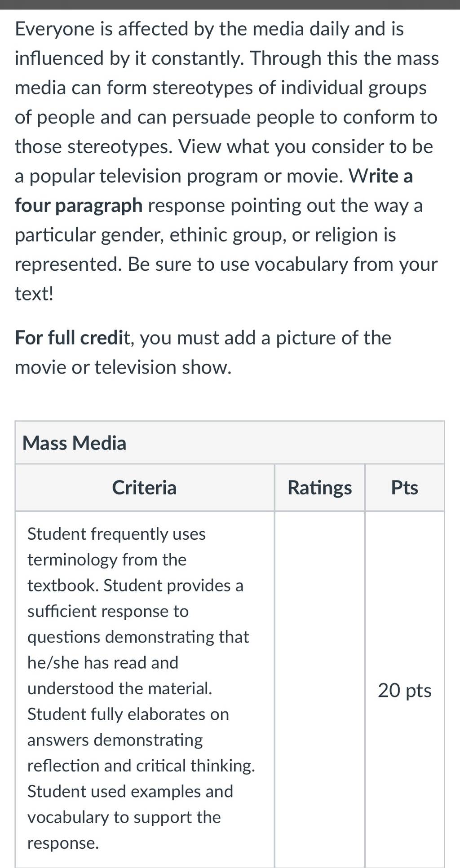Click the 20 pts value cell

coord(404,690)
